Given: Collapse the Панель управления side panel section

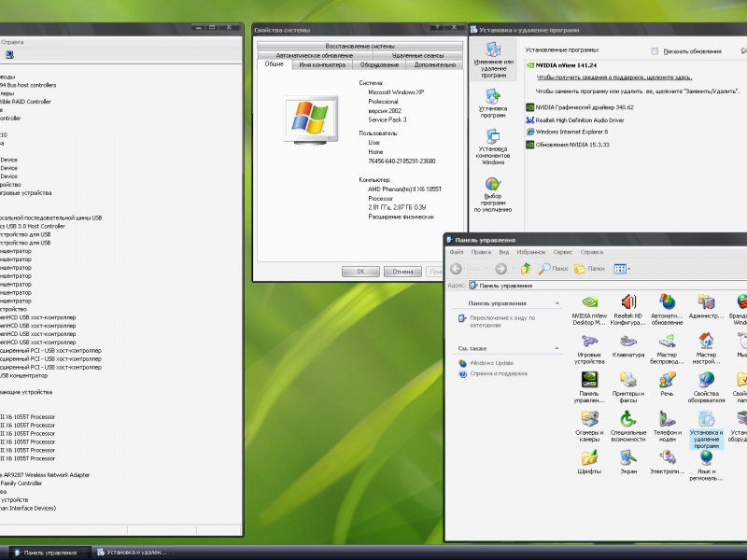Looking at the screenshot, I should coord(557,303).
